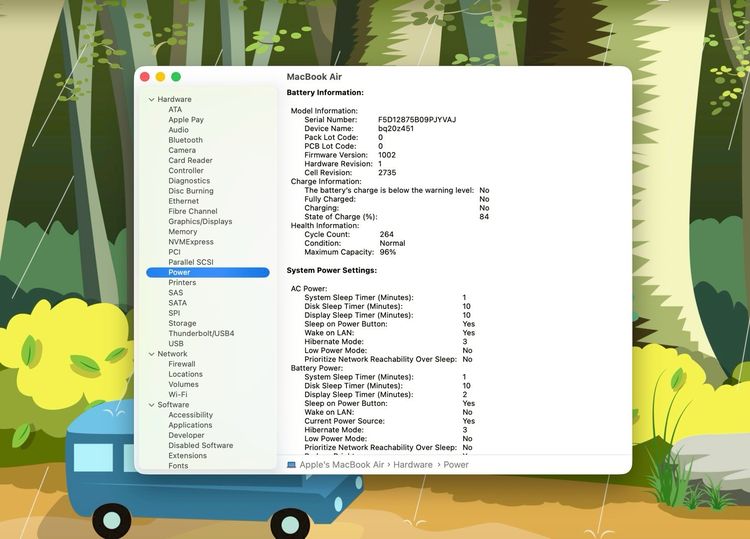
Task: Open the Card Reader entry
Action: pyautogui.click(x=190, y=160)
